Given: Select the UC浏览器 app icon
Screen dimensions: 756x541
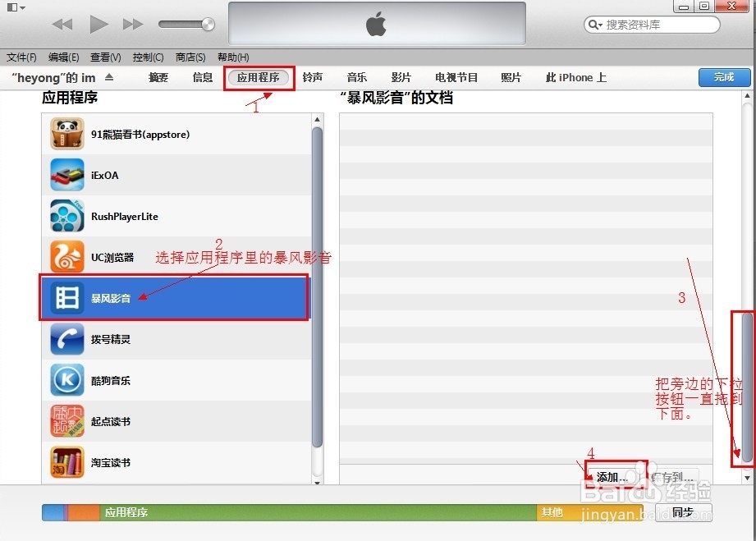Looking at the screenshot, I should coord(66,257).
